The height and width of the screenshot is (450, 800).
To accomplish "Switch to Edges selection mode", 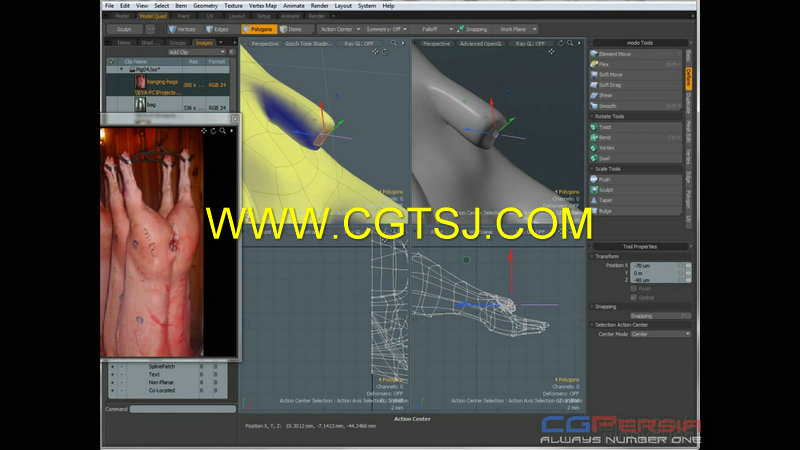I will 218,29.
